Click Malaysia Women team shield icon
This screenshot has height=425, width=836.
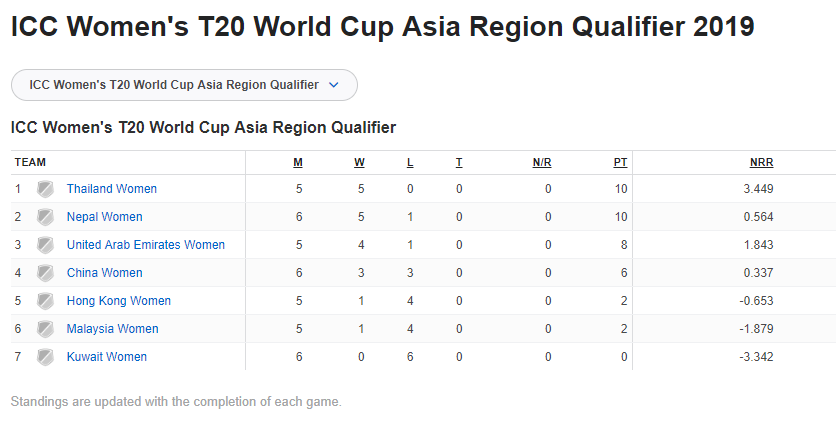[45, 329]
